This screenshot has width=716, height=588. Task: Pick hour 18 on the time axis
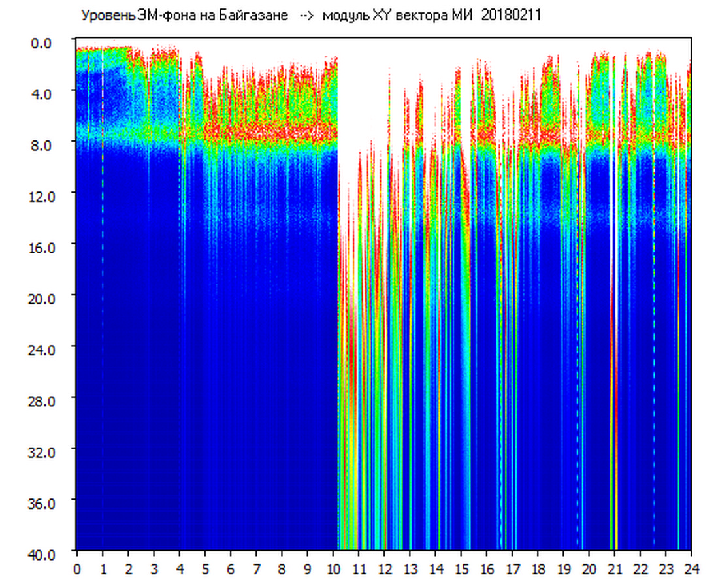pyautogui.click(x=538, y=569)
